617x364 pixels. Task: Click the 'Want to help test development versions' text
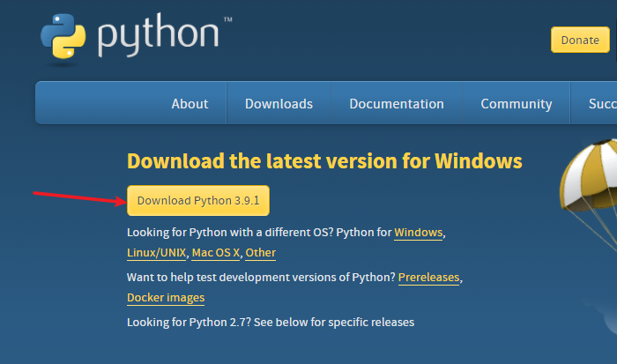(260, 278)
